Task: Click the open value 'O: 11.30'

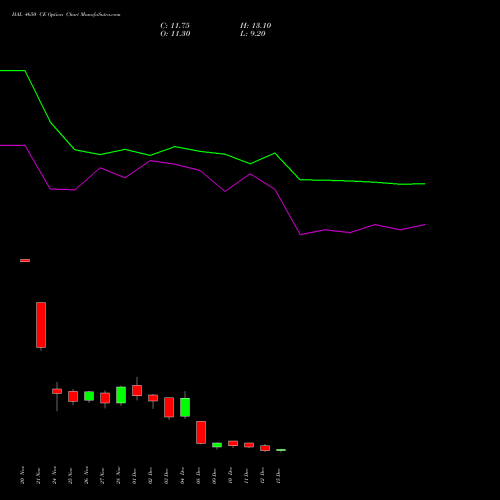Action: (x=175, y=34)
